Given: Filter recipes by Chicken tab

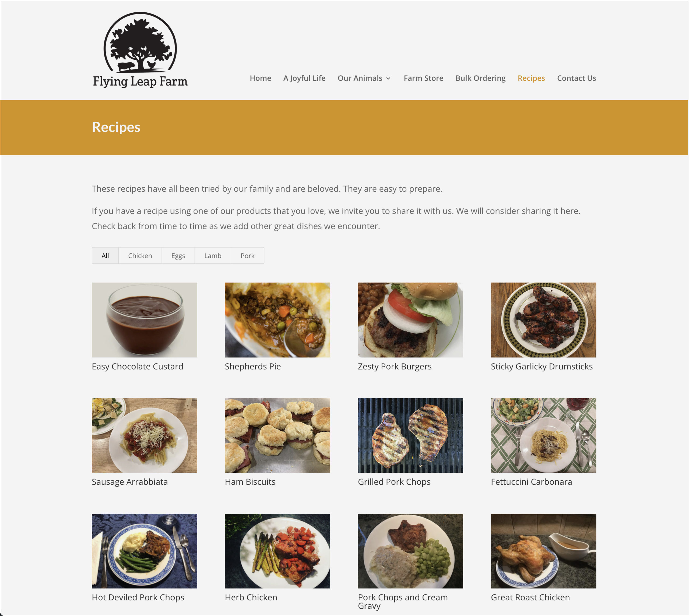Looking at the screenshot, I should [x=140, y=256].
